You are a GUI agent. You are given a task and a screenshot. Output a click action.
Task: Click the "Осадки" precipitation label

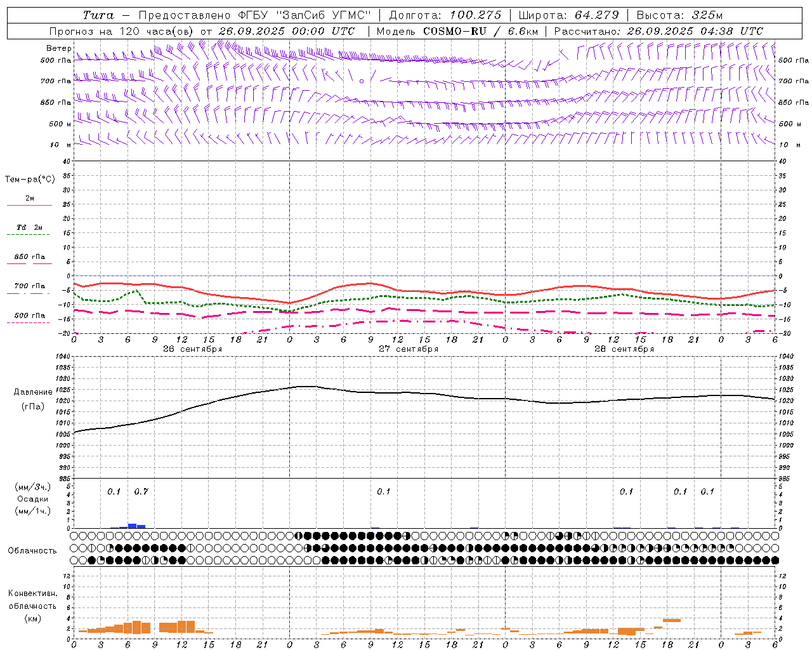pos(32,499)
